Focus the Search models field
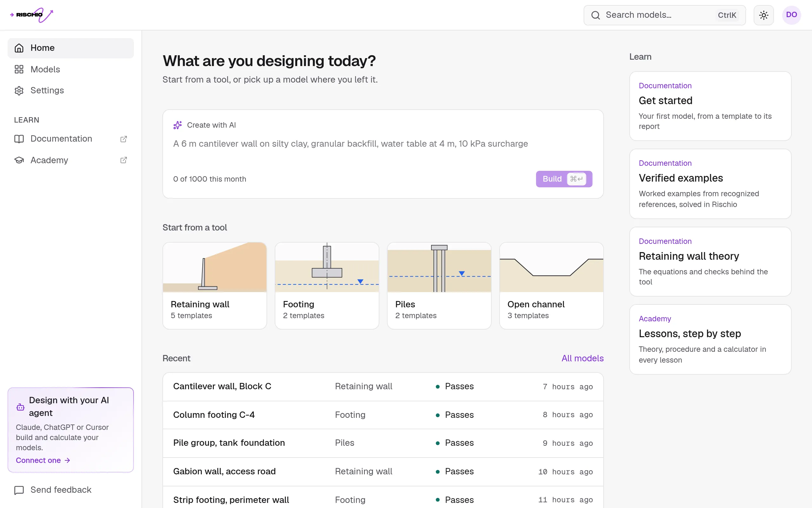The height and width of the screenshot is (508, 812). [x=665, y=15]
